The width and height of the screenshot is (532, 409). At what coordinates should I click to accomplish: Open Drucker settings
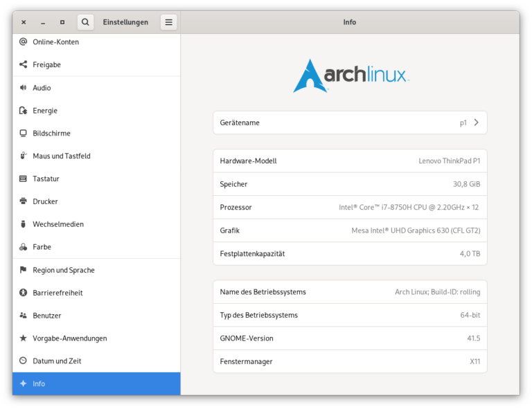pyautogui.click(x=96, y=201)
